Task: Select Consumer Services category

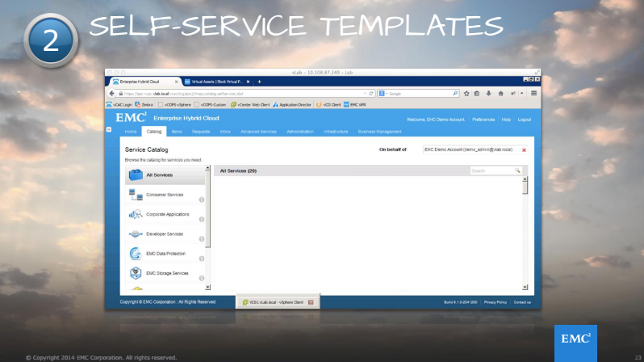Action: click(x=165, y=195)
